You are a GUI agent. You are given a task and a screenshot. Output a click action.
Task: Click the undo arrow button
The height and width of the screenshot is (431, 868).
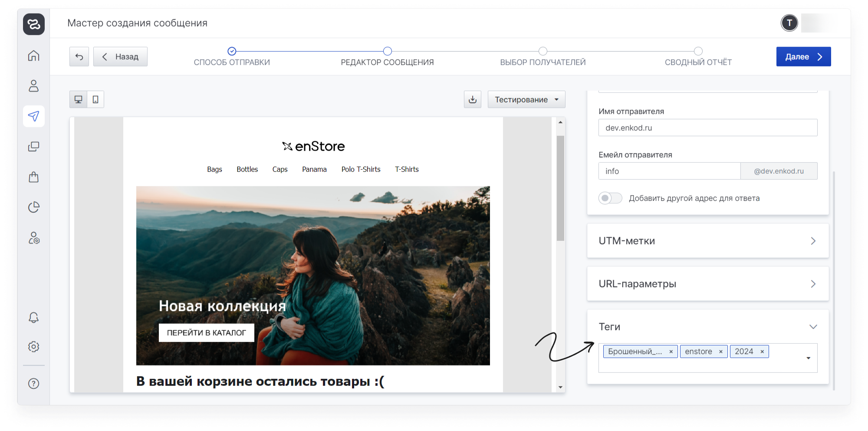point(79,56)
